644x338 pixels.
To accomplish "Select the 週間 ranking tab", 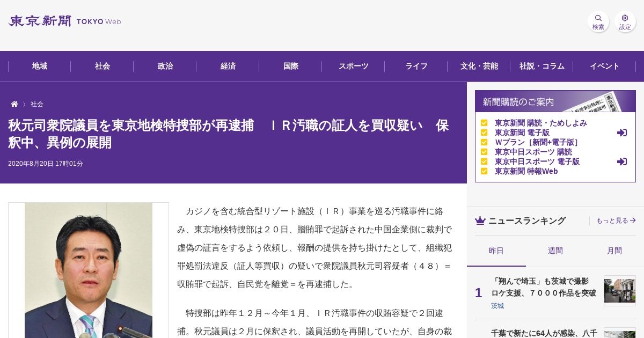I will point(555,251).
